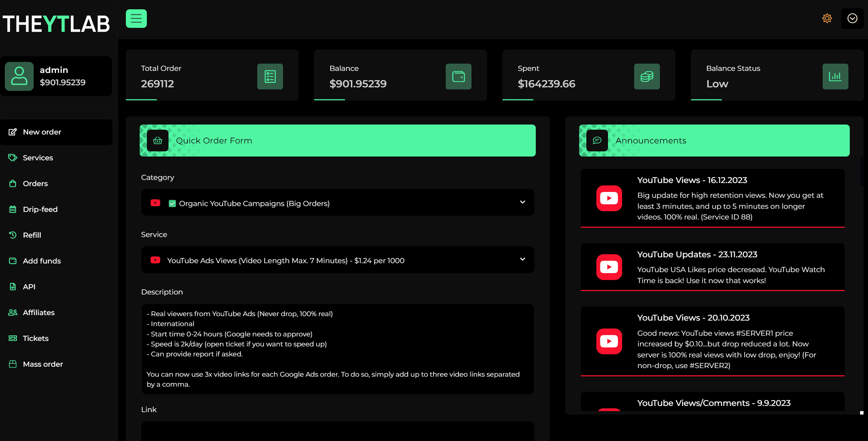Click the Quick Order Form basket icon
This screenshot has height=441, width=868.
pos(158,140)
